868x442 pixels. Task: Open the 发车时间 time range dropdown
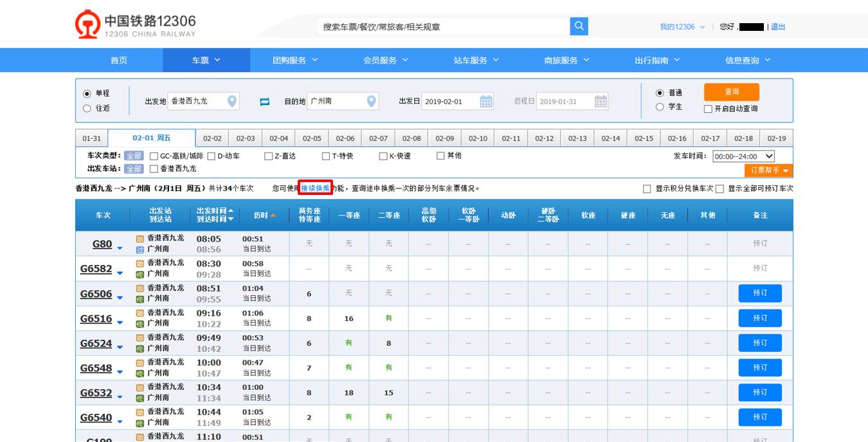pos(743,156)
